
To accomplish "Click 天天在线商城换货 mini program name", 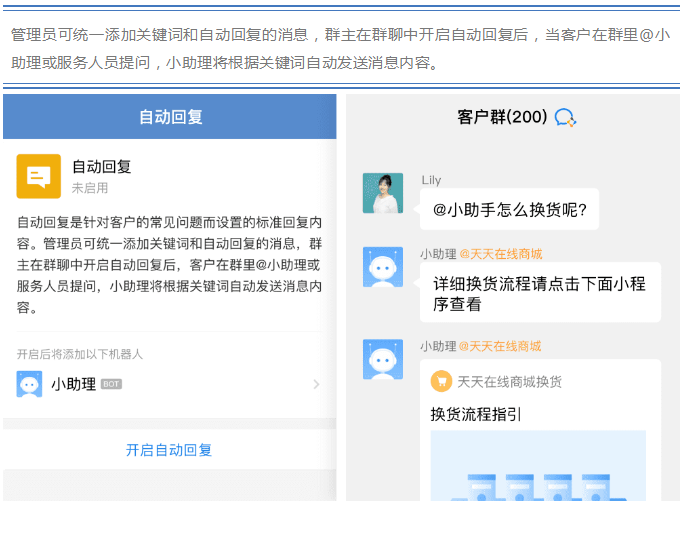I will coord(509,382).
